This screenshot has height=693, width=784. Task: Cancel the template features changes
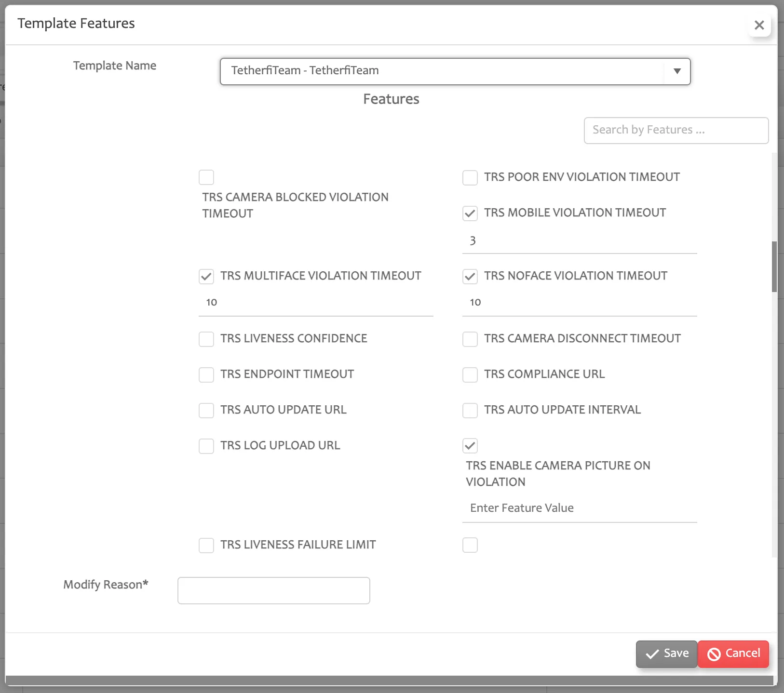[x=733, y=653]
